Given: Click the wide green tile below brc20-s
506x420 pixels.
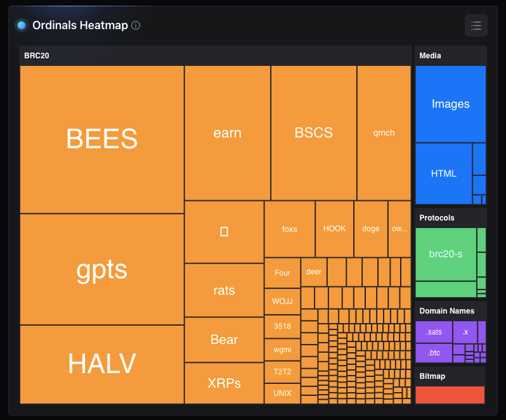Looking at the screenshot, I should 446,289.
